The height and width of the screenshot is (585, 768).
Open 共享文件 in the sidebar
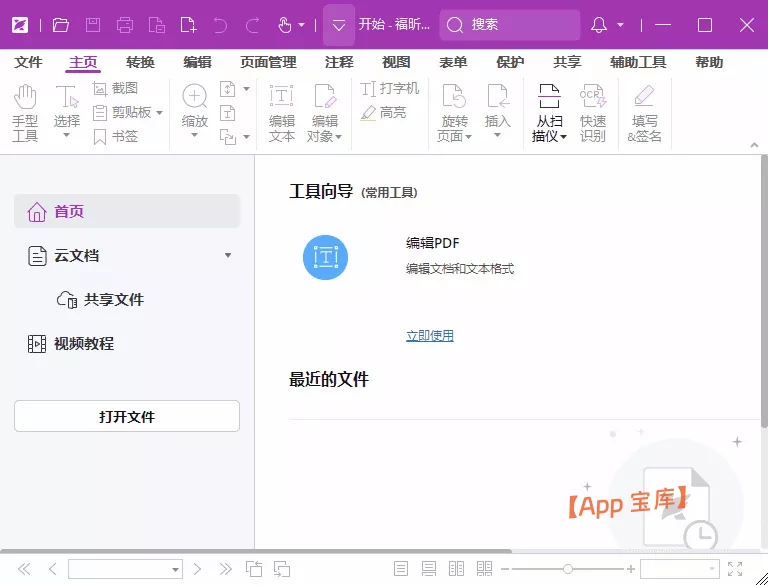pyautogui.click(x=101, y=299)
